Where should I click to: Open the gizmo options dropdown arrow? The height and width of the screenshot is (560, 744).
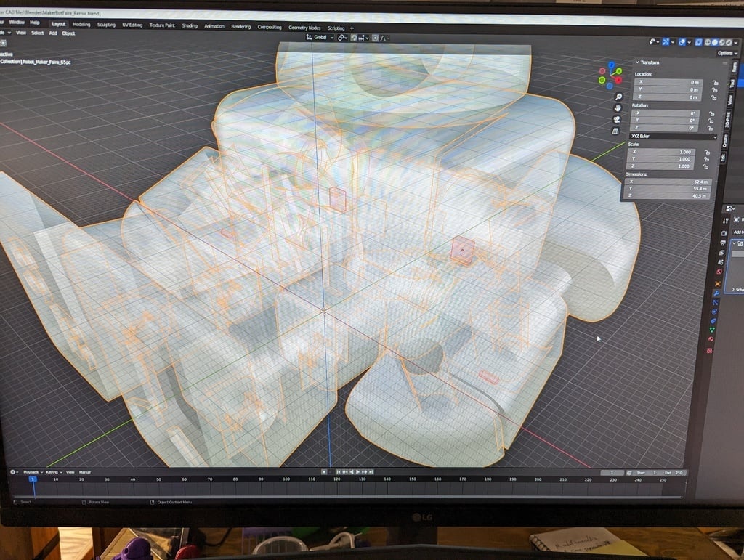pos(673,43)
